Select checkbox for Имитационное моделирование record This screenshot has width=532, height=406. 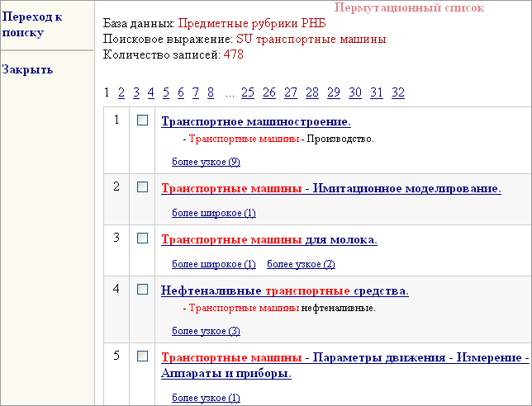click(x=142, y=187)
